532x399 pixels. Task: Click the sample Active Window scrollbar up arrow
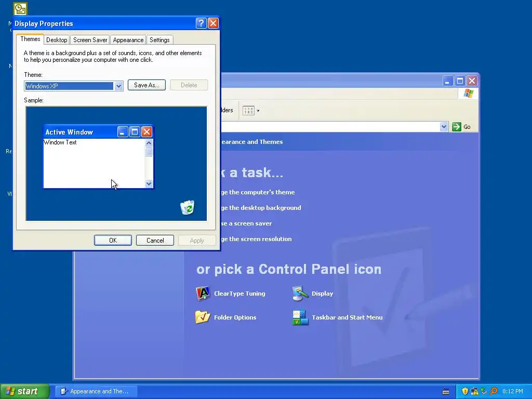[x=149, y=143]
